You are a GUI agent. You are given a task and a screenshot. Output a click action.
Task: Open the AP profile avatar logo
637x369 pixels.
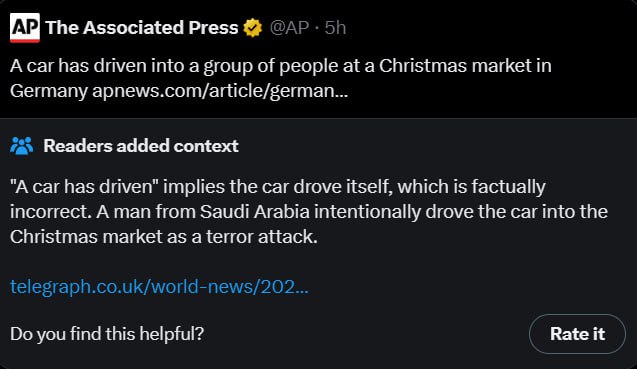click(x=25, y=27)
